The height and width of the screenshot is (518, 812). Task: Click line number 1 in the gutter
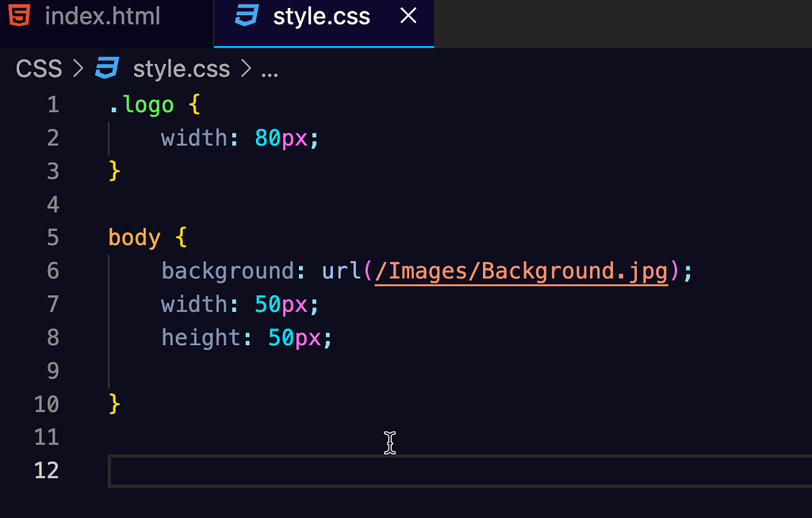[52, 104]
